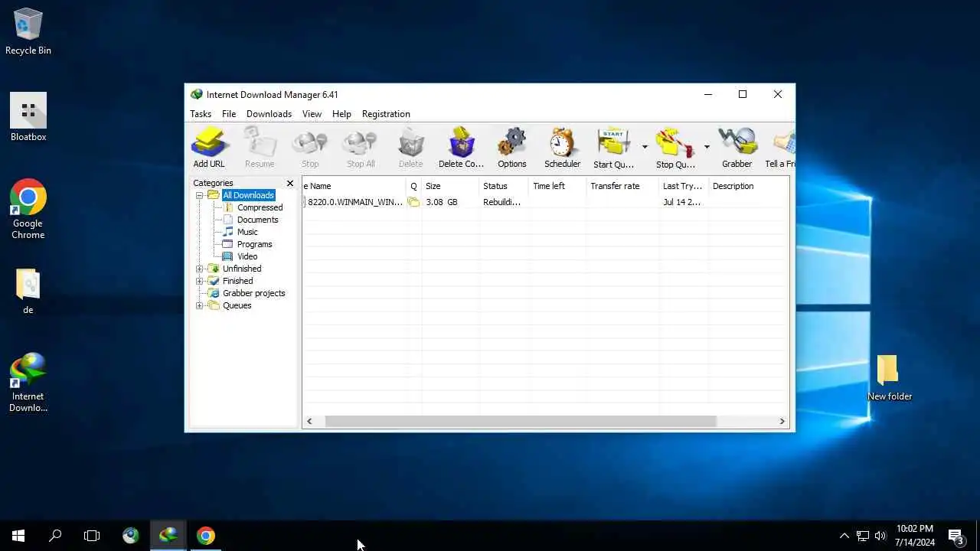This screenshot has height=551, width=980.
Task: Select the Documents category
Action: 257,220
